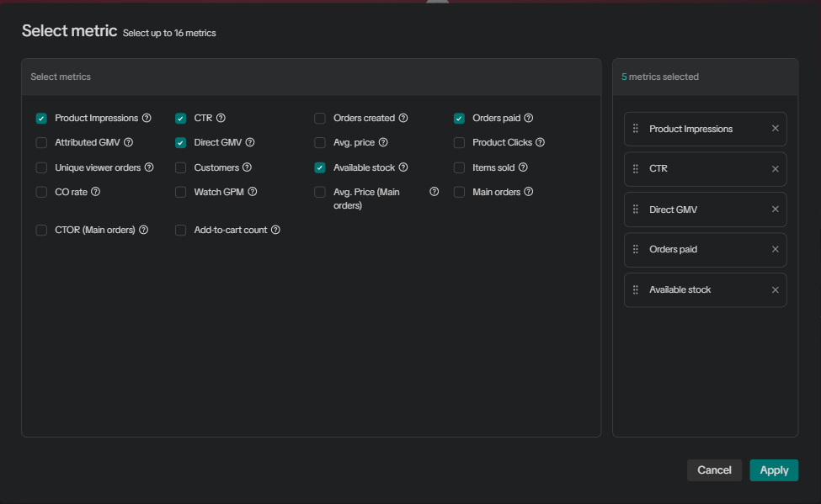Show help icon info for Watch GPM
The height and width of the screenshot is (504, 821).
(x=253, y=192)
